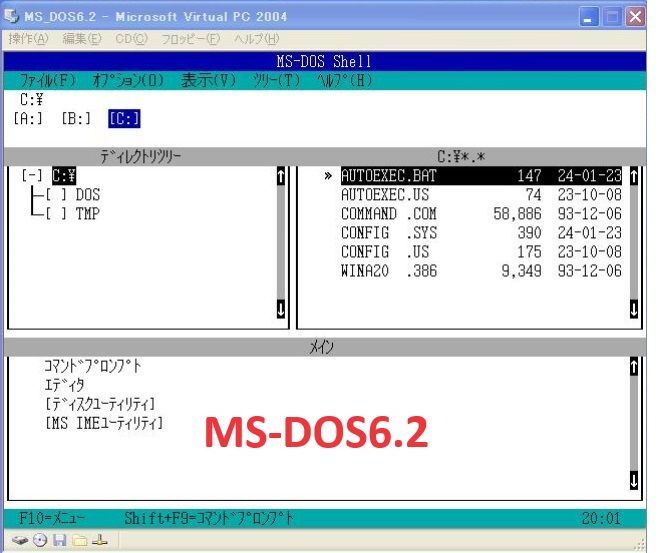Click the CD drive status icon
Viewport: 661px width, 553px height.
(40, 540)
